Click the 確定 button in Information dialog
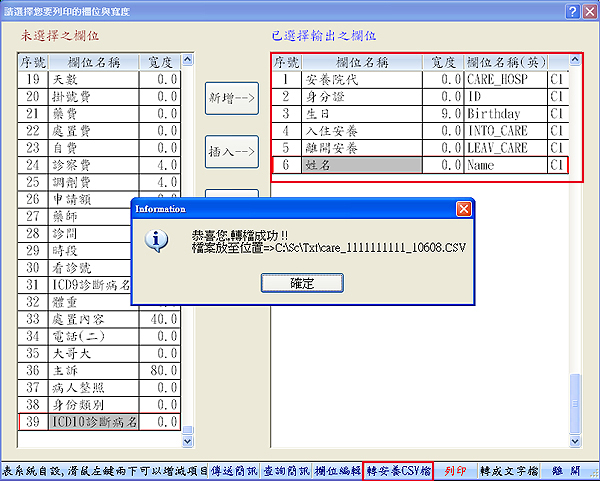The width and height of the screenshot is (600, 481). pyautogui.click(x=302, y=284)
